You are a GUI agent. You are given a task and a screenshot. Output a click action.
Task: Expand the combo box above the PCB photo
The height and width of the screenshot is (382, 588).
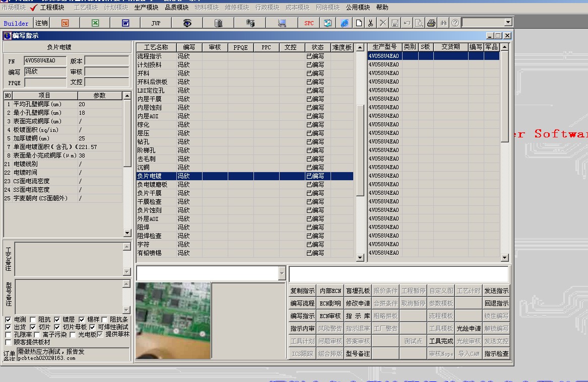tap(281, 273)
